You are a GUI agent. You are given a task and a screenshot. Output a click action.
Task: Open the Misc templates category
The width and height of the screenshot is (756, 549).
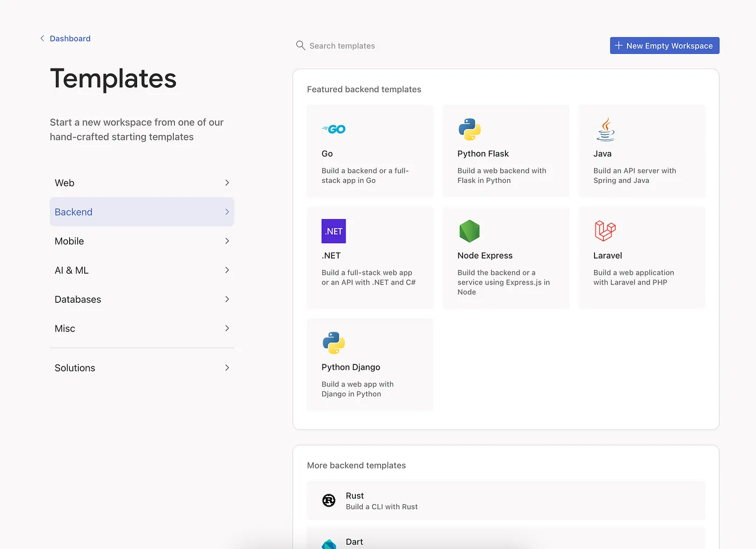click(141, 328)
